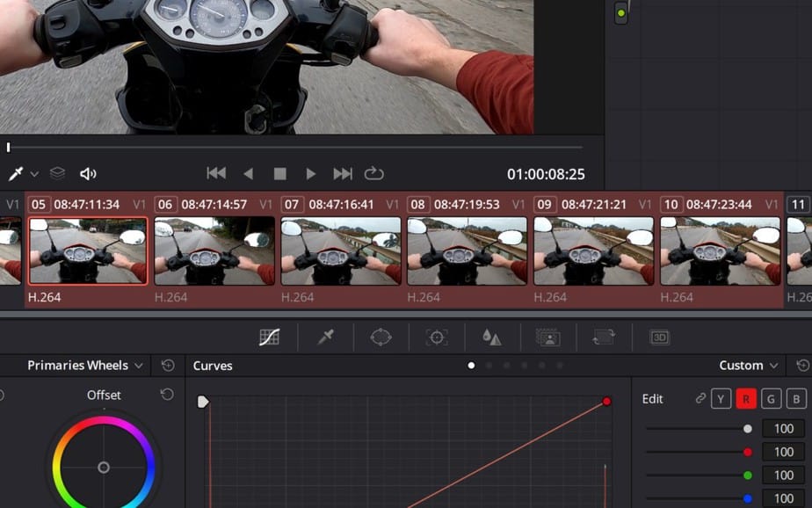
Task: Click the clip number badge 11
Action: pos(798,205)
